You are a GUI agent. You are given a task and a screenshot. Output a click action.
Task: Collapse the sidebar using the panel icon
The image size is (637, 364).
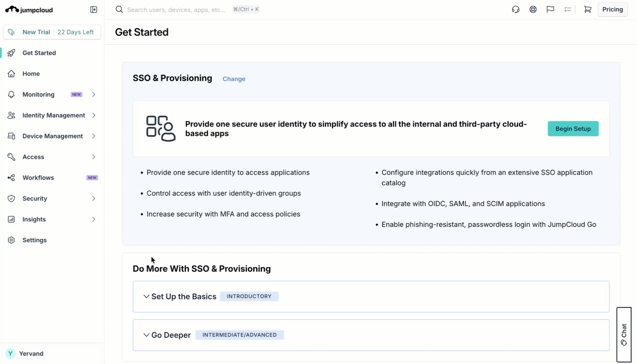click(94, 10)
